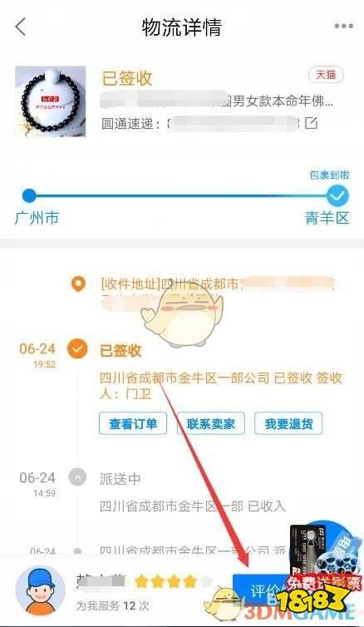Open 查看订单 to view order

[x=133, y=423]
